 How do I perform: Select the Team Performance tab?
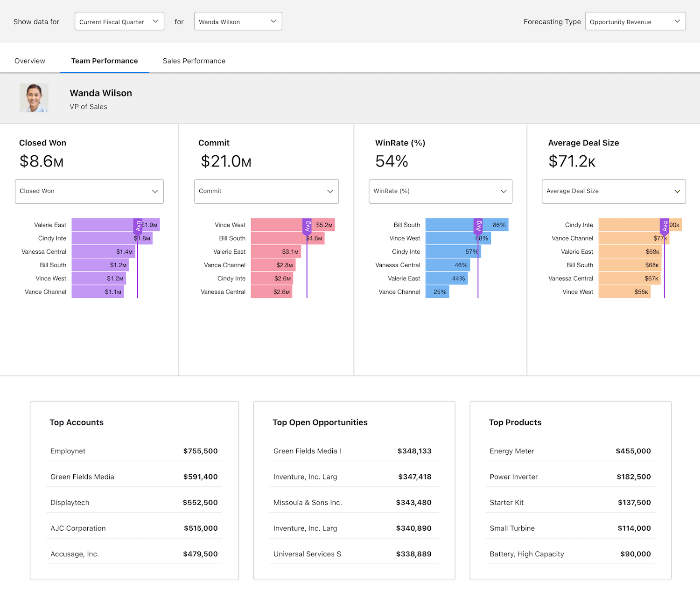point(105,61)
